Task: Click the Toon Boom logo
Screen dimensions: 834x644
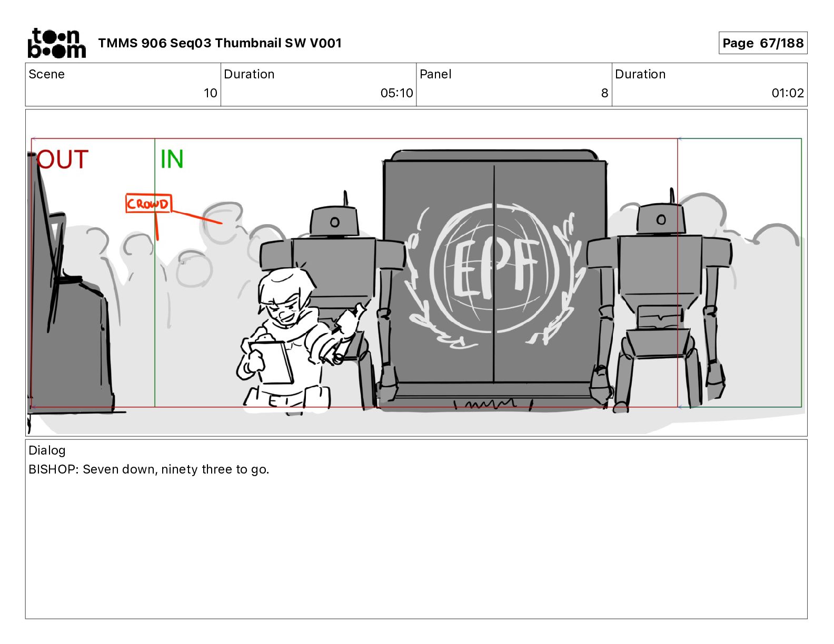Action: 56,43
